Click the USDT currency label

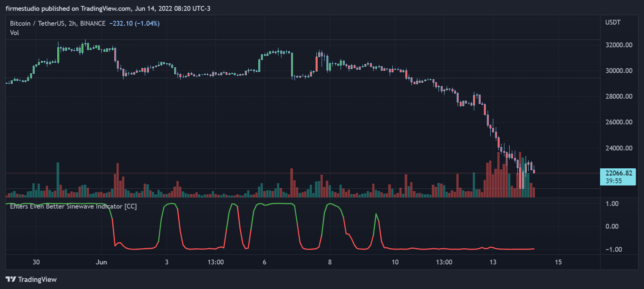click(613, 22)
